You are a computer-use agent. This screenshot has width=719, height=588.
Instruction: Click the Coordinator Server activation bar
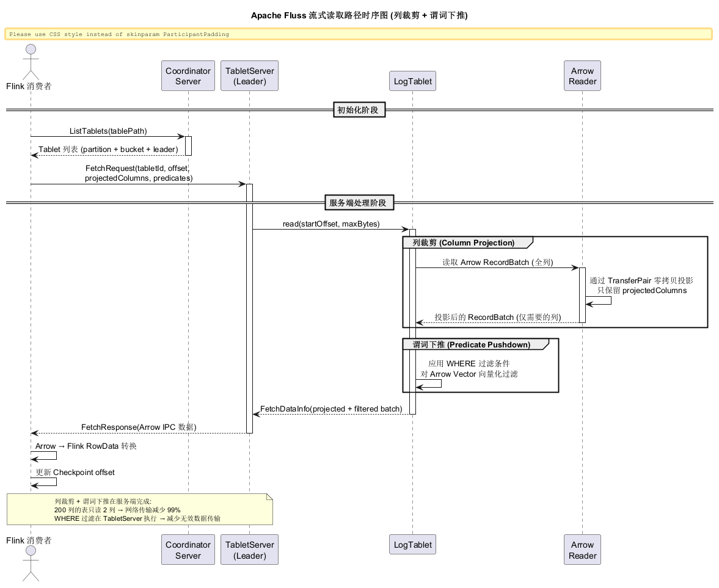click(x=188, y=146)
